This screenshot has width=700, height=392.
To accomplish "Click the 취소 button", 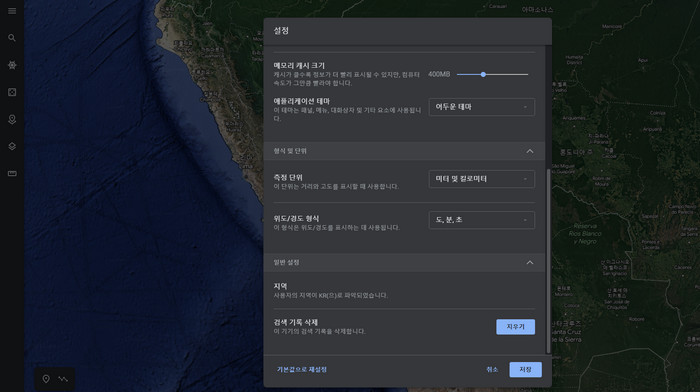I will tap(492, 370).
